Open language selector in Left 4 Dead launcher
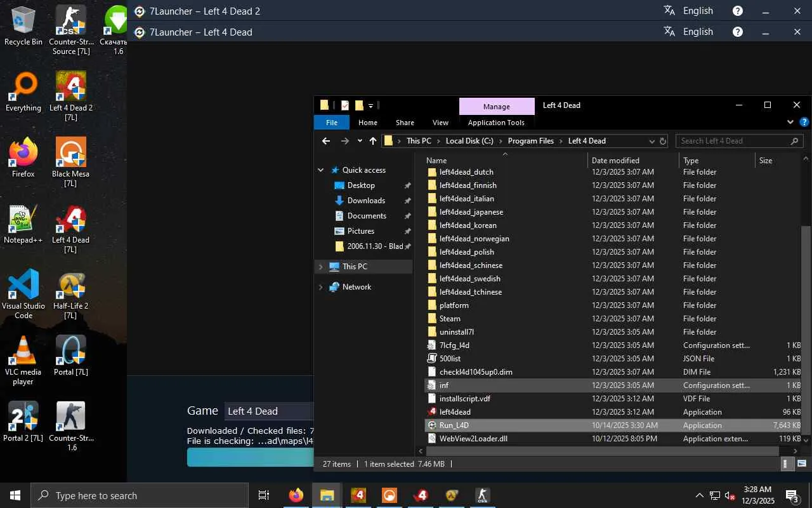This screenshot has height=508, width=812. 688,32
